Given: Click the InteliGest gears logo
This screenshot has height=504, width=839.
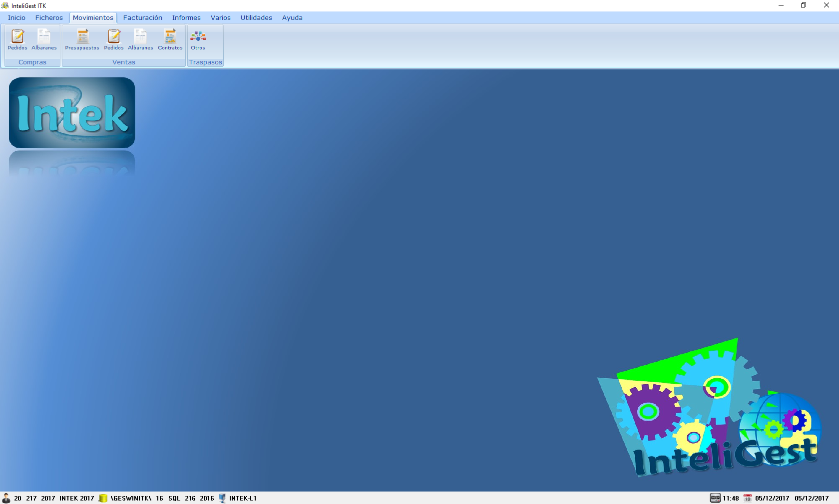Looking at the screenshot, I should [710, 408].
